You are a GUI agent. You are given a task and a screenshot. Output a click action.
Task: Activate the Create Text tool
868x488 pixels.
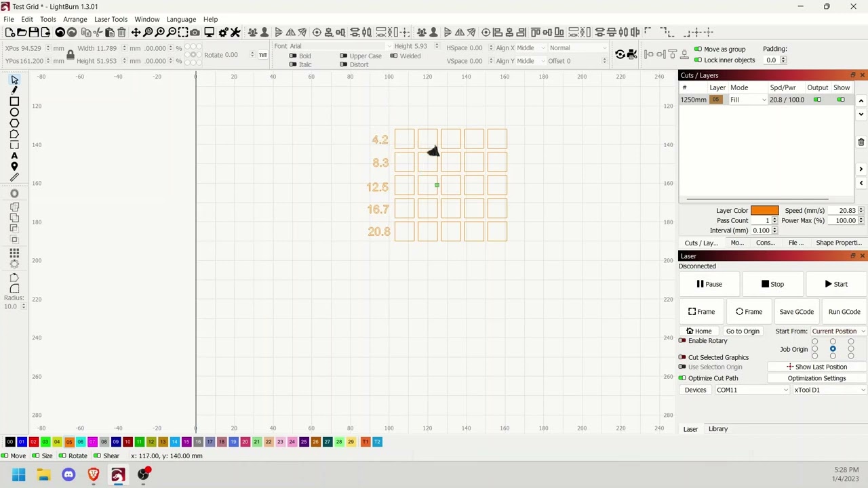pos(14,155)
